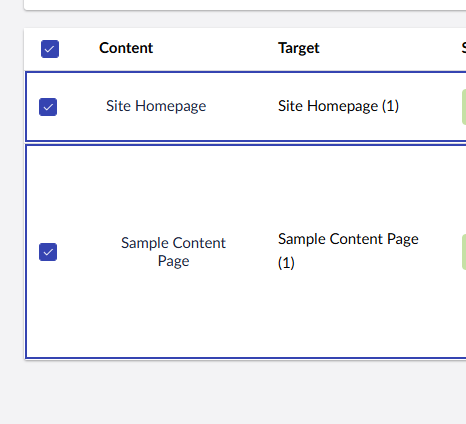Viewport: 466px width, 424px height.
Task: Click the Sample Content Page target name
Action: coord(348,239)
